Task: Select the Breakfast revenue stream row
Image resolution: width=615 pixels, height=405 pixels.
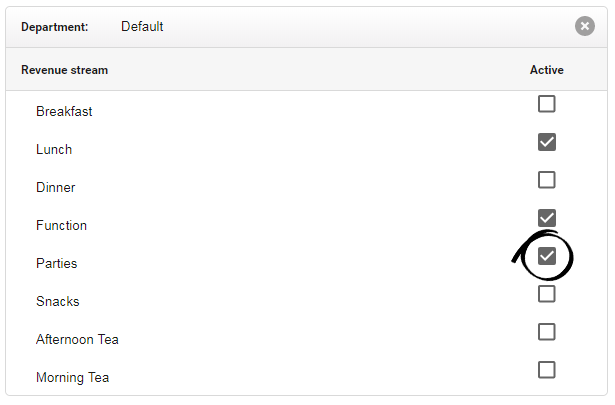Action: [x=306, y=111]
